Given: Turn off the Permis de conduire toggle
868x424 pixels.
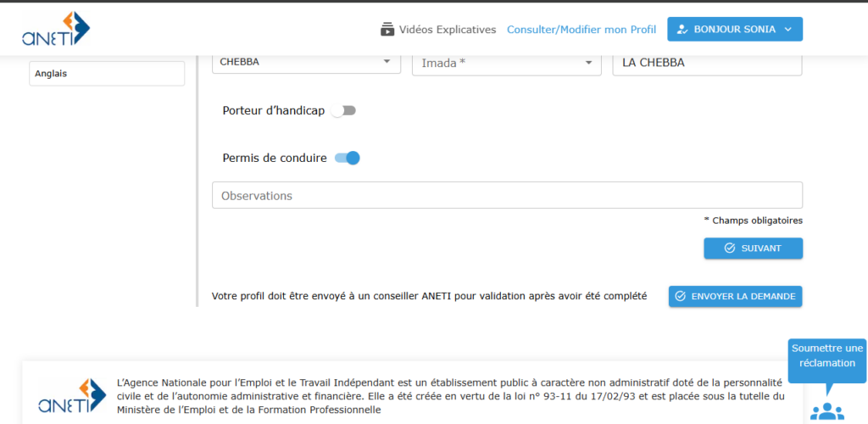Looking at the screenshot, I should pos(348,158).
